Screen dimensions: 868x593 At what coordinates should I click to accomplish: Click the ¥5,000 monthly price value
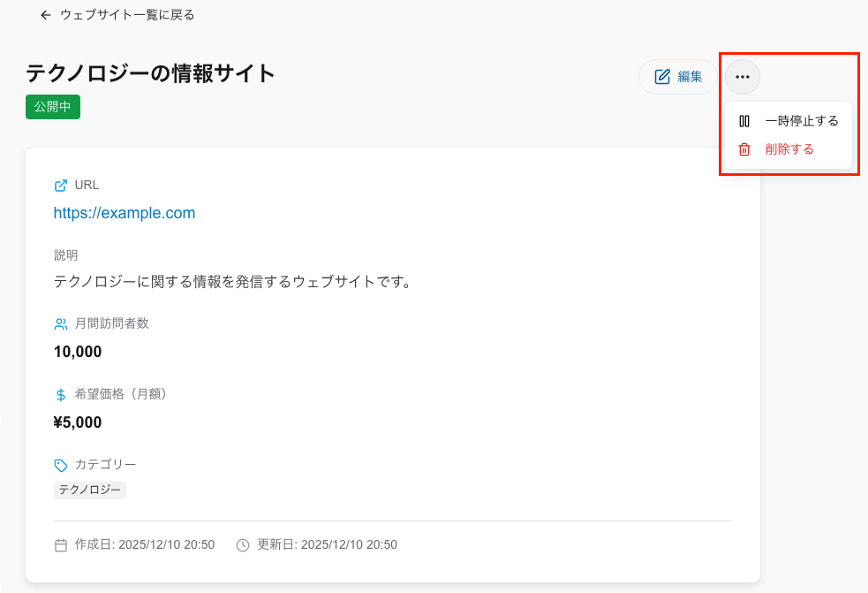(x=78, y=422)
